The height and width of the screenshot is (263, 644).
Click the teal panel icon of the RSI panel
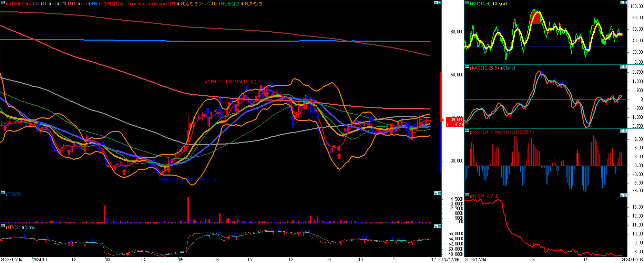tap(467, 2)
